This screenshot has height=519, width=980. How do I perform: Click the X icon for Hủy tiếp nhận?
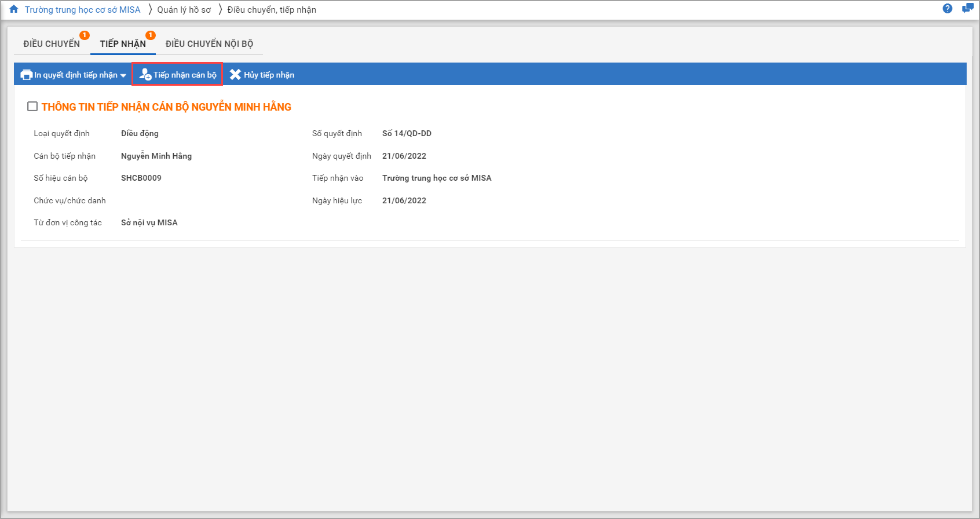click(235, 75)
